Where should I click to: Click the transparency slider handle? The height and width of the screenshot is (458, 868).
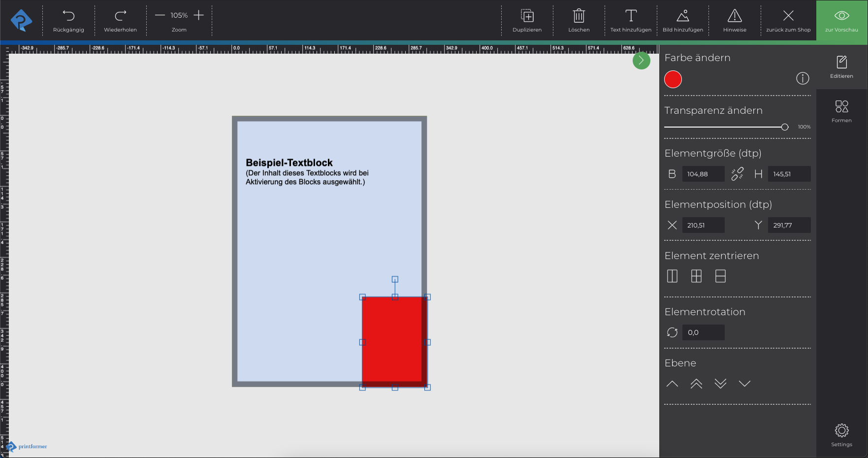click(784, 127)
